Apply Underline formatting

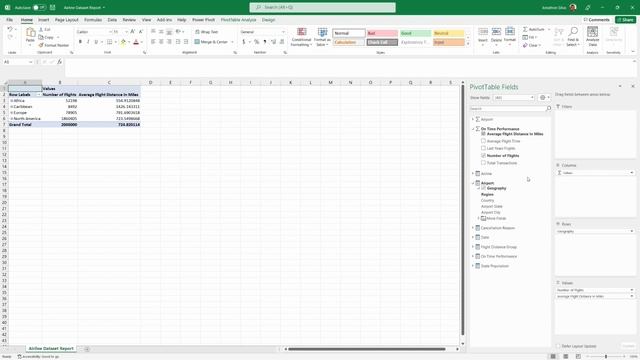point(96,42)
